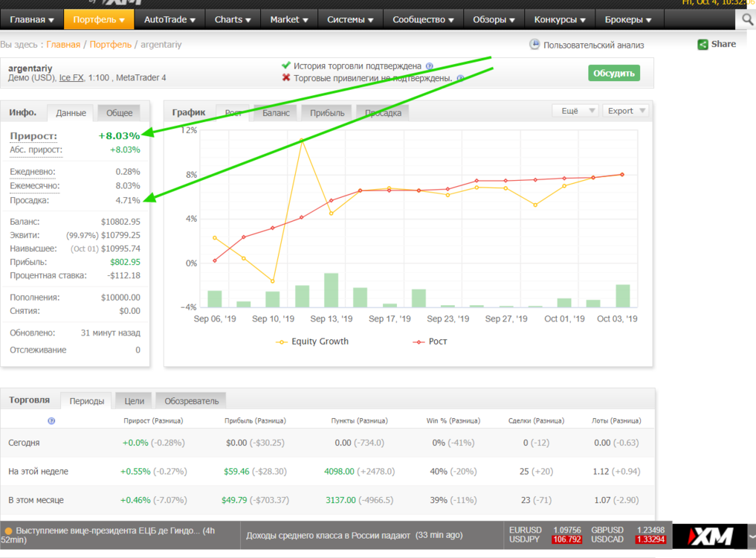Click the balance value $10802.95
The image size is (756, 558).
click(120, 222)
